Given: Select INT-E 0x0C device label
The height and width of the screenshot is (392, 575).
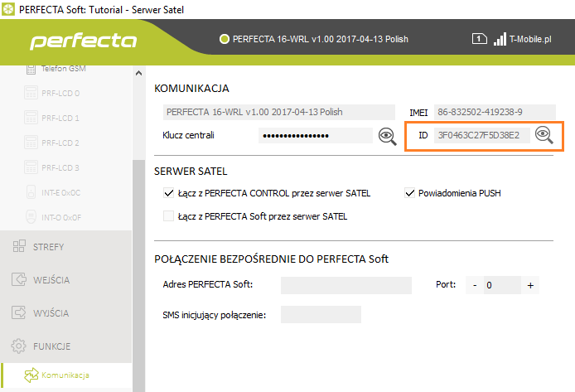Looking at the screenshot, I should click(60, 192).
